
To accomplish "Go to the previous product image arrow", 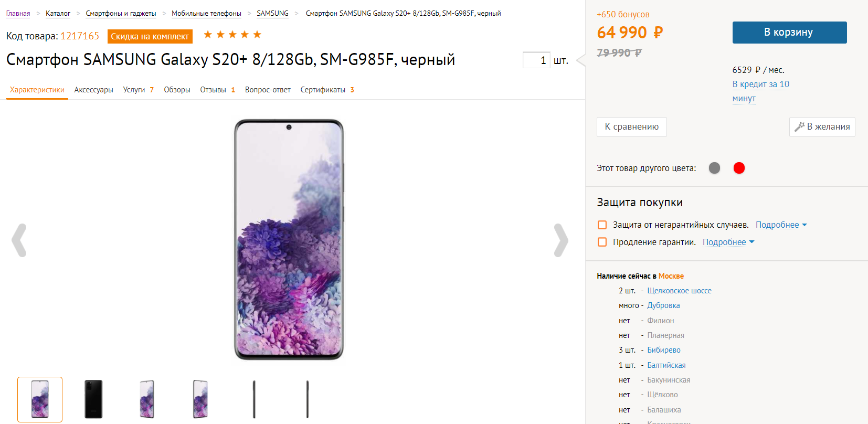I will coord(19,240).
